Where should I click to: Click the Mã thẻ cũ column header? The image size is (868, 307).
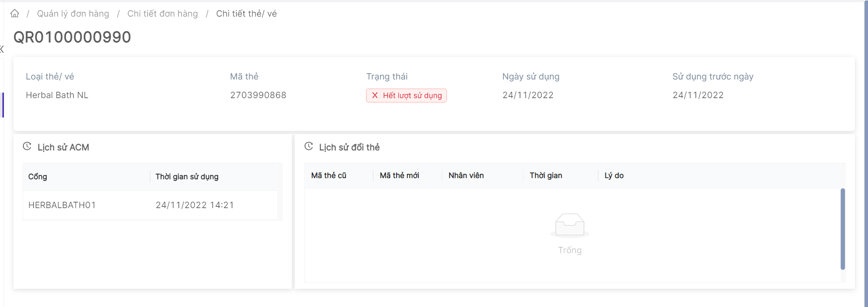click(x=328, y=175)
